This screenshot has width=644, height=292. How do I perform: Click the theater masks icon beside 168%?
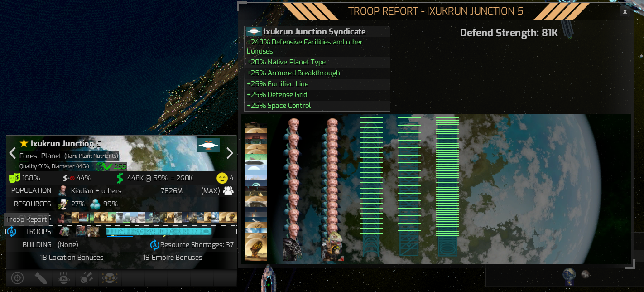14,178
